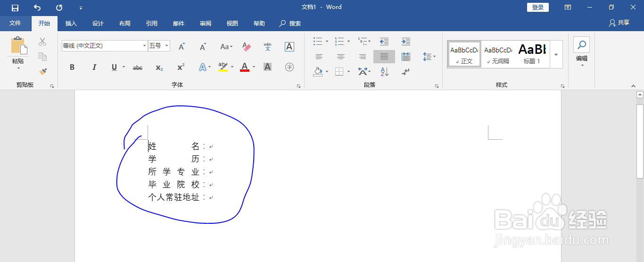Apply Distributed alignment
The image size is (644, 262).
405,57
